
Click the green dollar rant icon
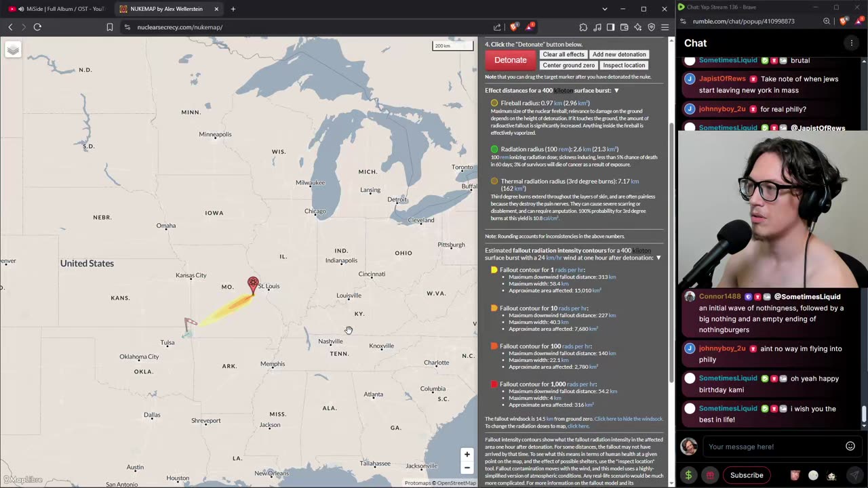point(688,475)
